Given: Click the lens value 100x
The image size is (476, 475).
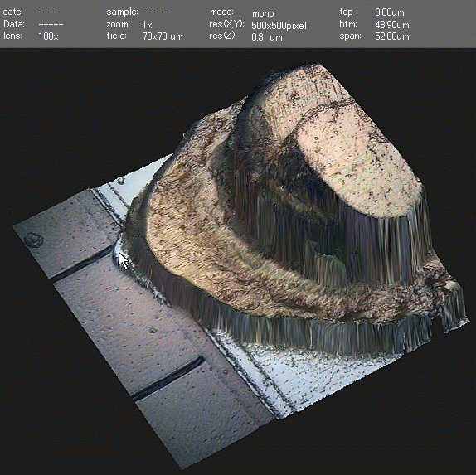Looking at the screenshot, I should click(x=48, y=36).
